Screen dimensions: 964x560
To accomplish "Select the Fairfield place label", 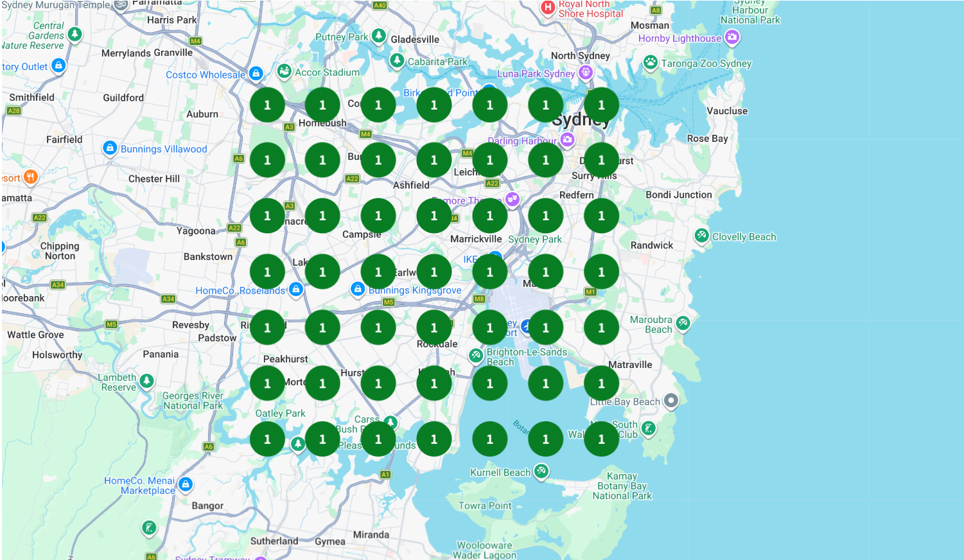I will click(x=64, y=139).
